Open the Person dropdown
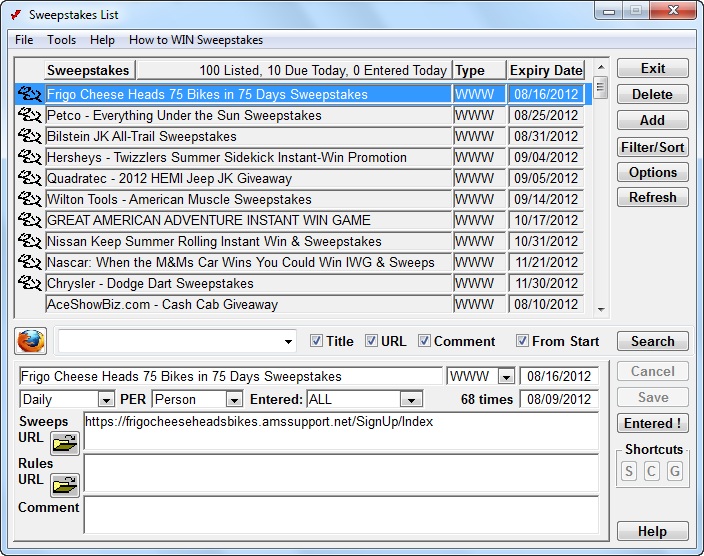The height and width of the screenshot is (556, 704). [234, 399]
